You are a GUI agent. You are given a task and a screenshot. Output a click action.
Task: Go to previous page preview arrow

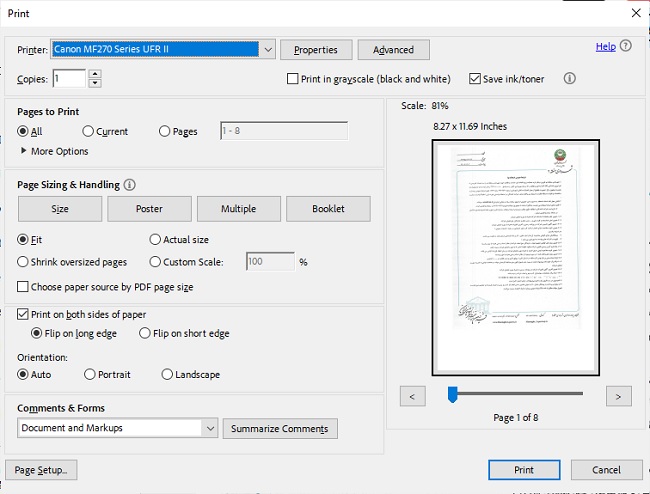[413, 397]
